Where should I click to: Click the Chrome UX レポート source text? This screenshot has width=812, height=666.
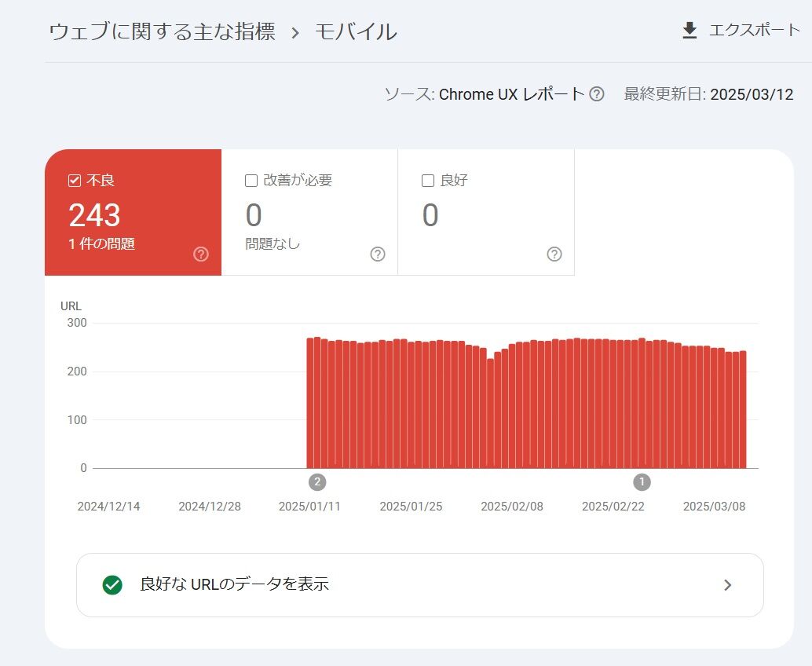pos(512,94)
